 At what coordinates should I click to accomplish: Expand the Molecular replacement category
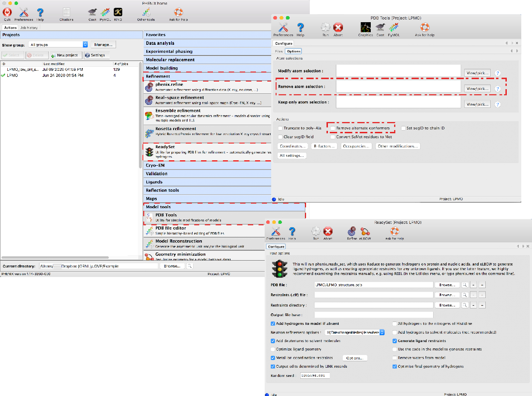pyautogui.click(x=207, y=60)
